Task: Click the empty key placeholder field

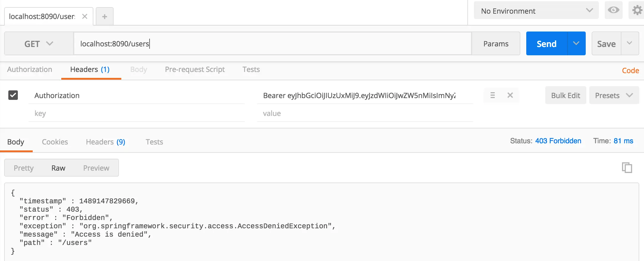Action: (x=137, y=113)
